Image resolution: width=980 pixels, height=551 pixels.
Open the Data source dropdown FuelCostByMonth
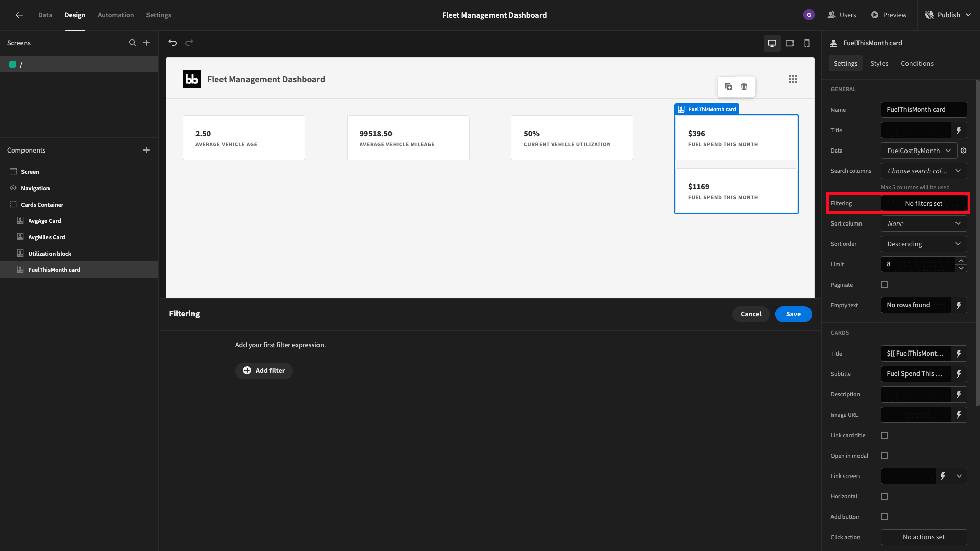(x=919, y=151)
